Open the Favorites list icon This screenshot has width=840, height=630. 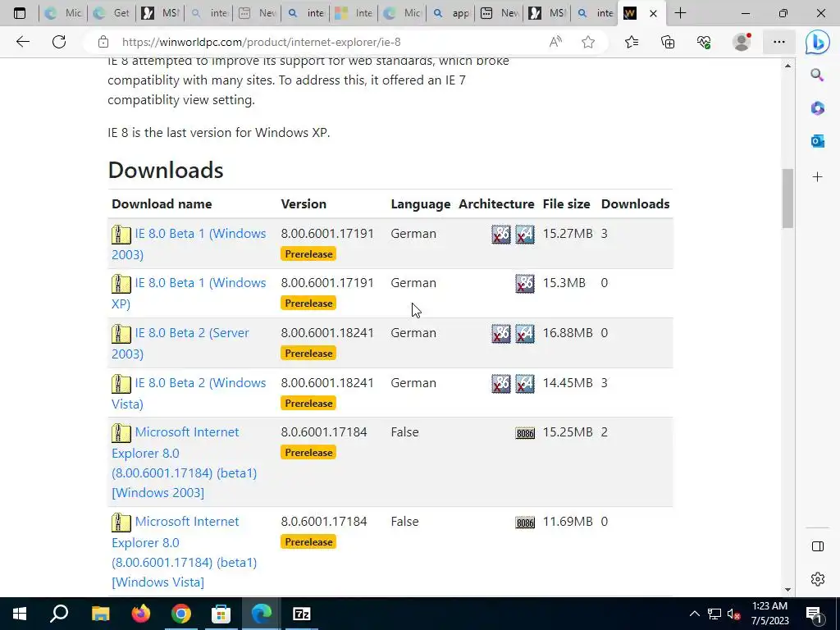[x=632, y=42]
